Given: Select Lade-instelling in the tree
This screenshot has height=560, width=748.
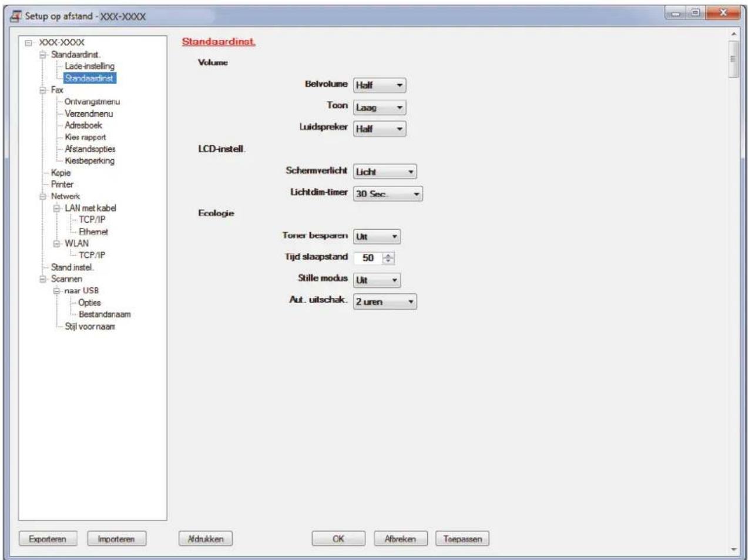Looking at the screenshot, I should pos(89,66).
